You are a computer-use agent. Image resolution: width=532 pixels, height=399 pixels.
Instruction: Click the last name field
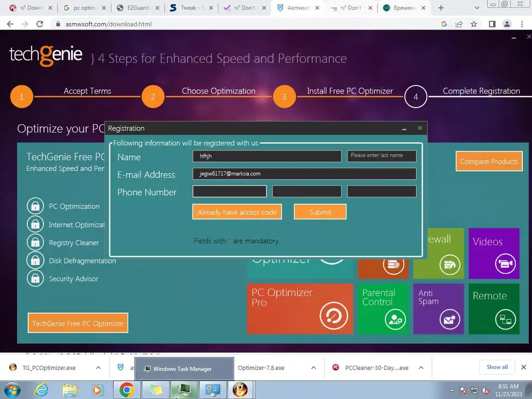coord(382,156)
